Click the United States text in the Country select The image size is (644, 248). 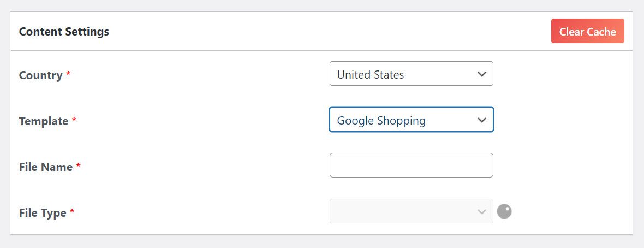pos(371,74)
